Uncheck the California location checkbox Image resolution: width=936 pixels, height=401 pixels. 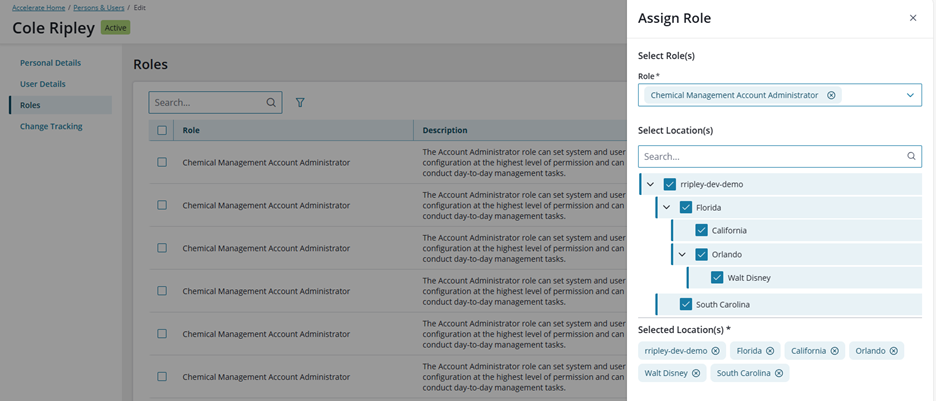701,230
